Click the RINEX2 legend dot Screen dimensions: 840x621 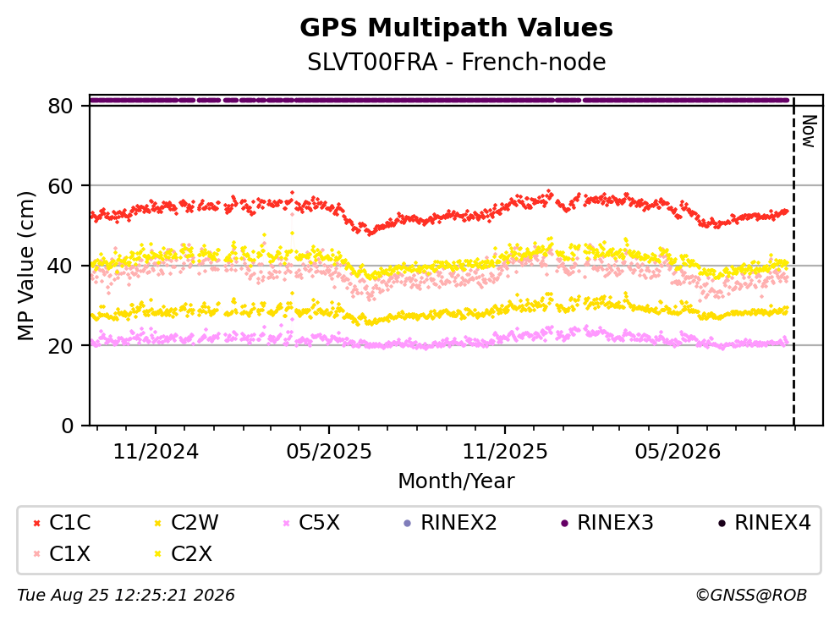coord(407,523)
